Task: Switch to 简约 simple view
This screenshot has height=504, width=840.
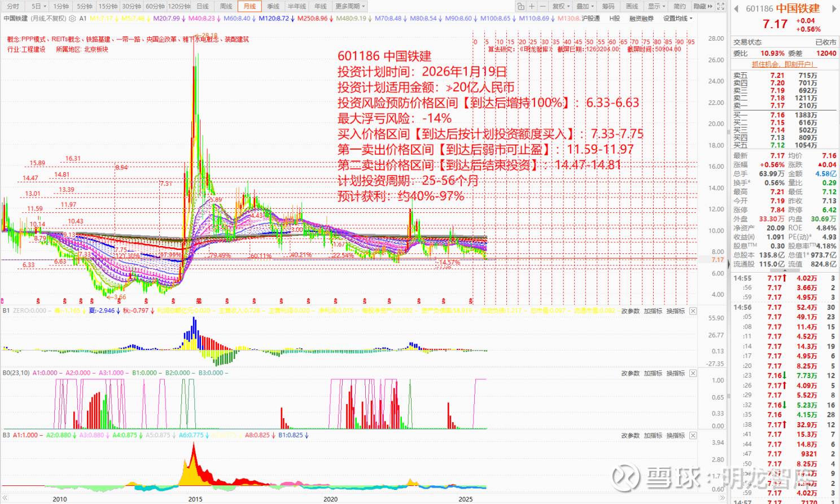Action: click(680, 6)
